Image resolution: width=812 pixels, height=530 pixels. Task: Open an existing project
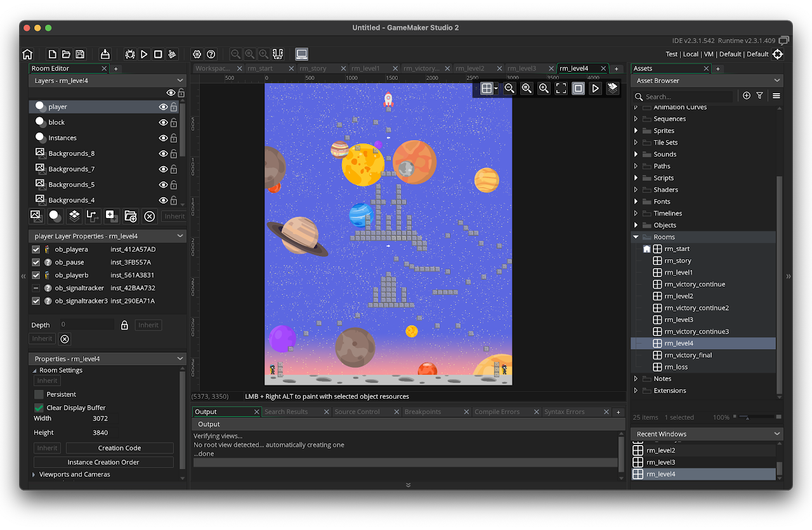click(66, 55)
